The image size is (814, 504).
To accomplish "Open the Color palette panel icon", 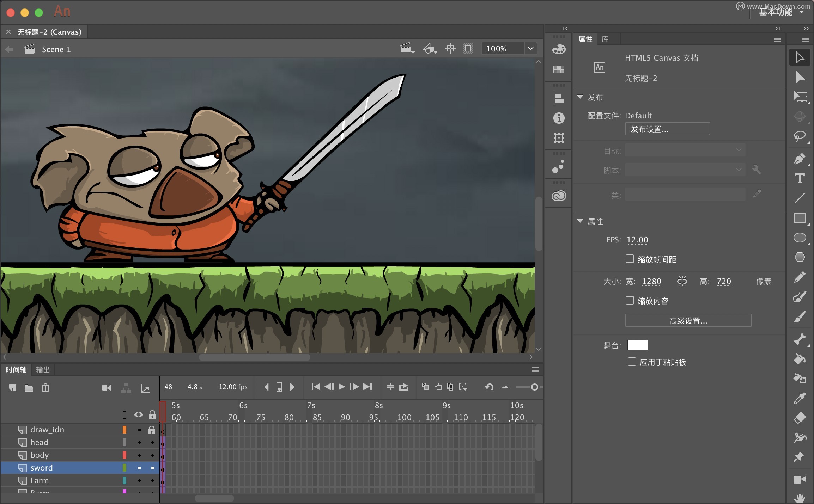I will (559, 49).
